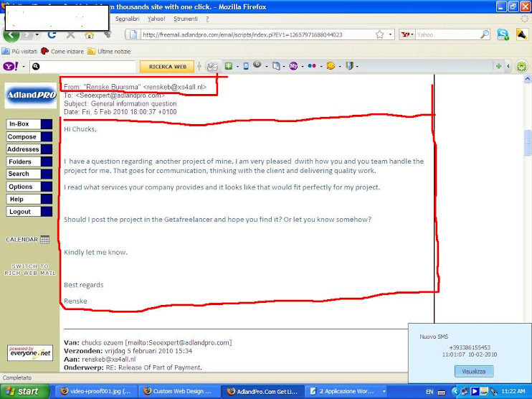
Task: Open the Come iniziare bookmark
Action: [62, 52]
